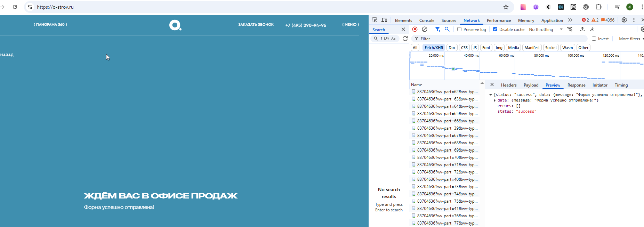Open the No throttling dropdown
Image resolution: width=644 pixels, height=227 pixels.
[546, 30]
